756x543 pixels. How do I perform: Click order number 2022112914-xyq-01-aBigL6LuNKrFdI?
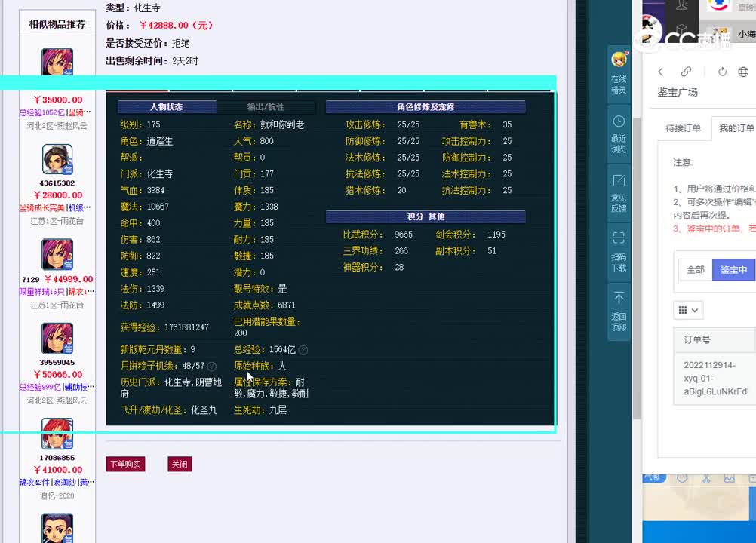(x=716, y=379)
